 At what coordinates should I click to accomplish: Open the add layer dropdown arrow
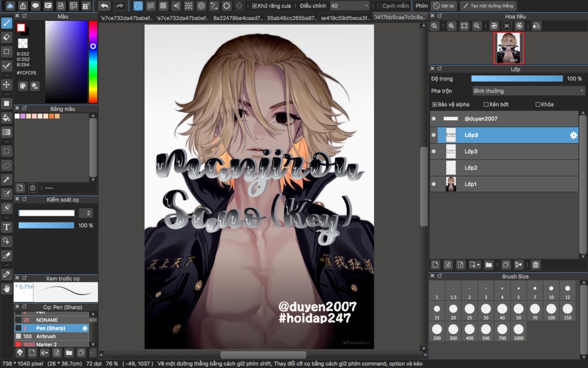[x=478, y=264]
